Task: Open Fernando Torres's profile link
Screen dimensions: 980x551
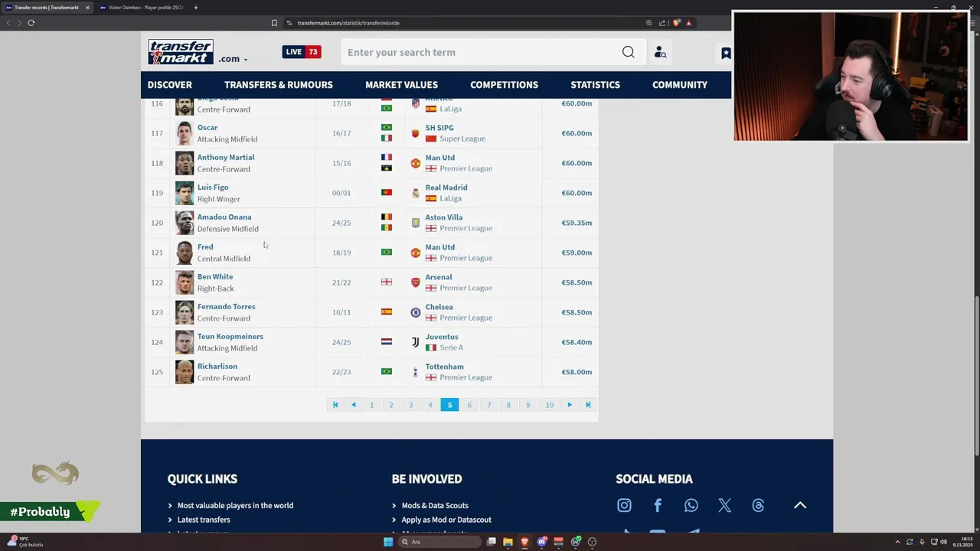Action: [x=227, y=307]
